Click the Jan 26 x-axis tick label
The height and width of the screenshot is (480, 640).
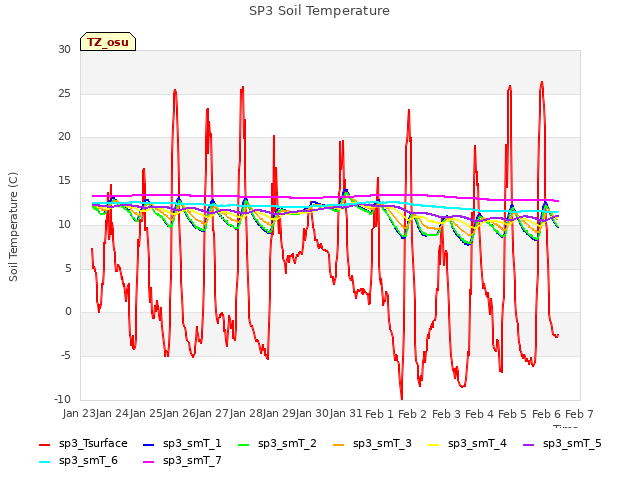click(x=179, y=413)
